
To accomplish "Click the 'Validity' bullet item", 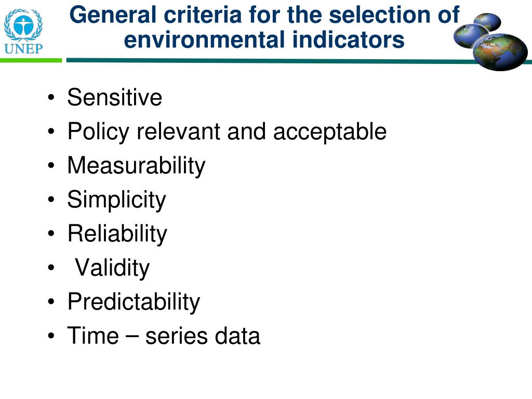I will click(112, 268).
